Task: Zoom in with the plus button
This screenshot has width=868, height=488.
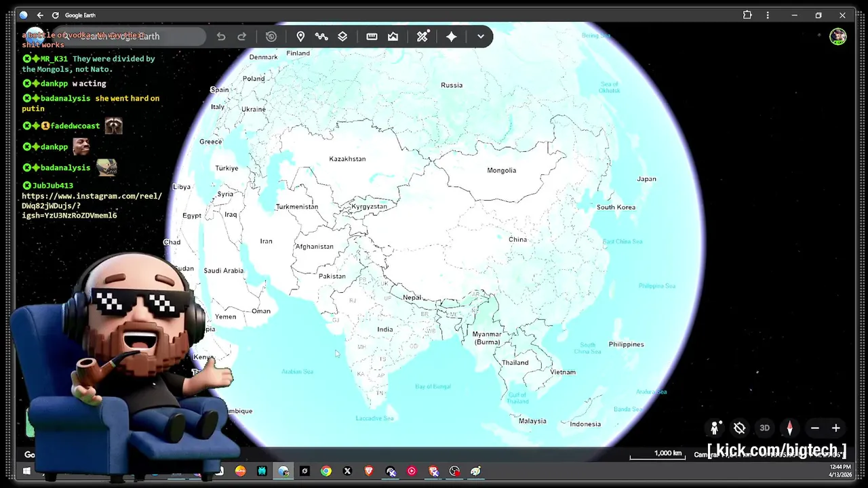Action: tap(836, 428)
